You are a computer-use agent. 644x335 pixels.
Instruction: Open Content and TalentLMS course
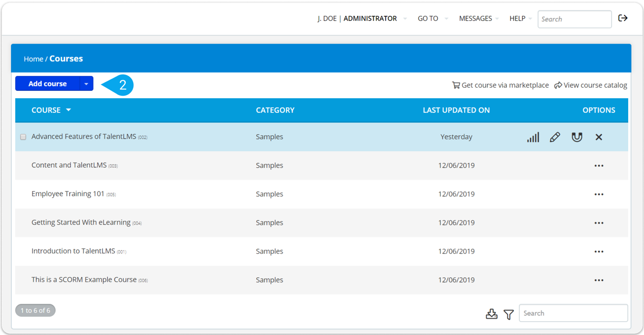pyautogui.click(x=69, y=165)
